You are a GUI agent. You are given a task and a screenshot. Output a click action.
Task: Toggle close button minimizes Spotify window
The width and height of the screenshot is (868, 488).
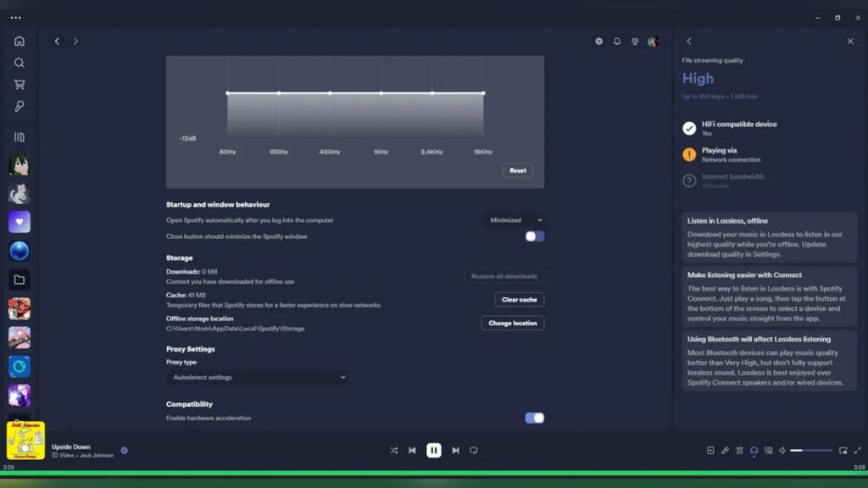coord(534,236)
